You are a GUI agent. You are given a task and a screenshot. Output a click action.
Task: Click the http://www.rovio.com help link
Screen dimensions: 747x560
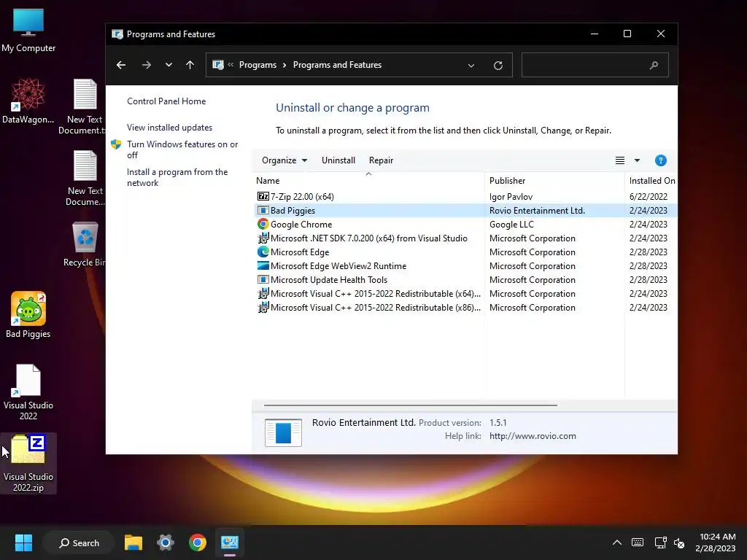click(533, 436)
